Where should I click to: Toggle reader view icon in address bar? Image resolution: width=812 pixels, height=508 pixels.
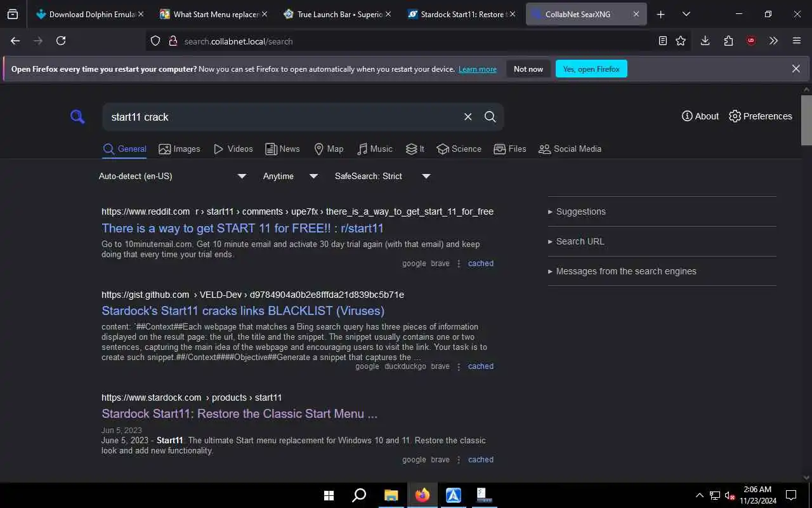[x=663, y=41]
